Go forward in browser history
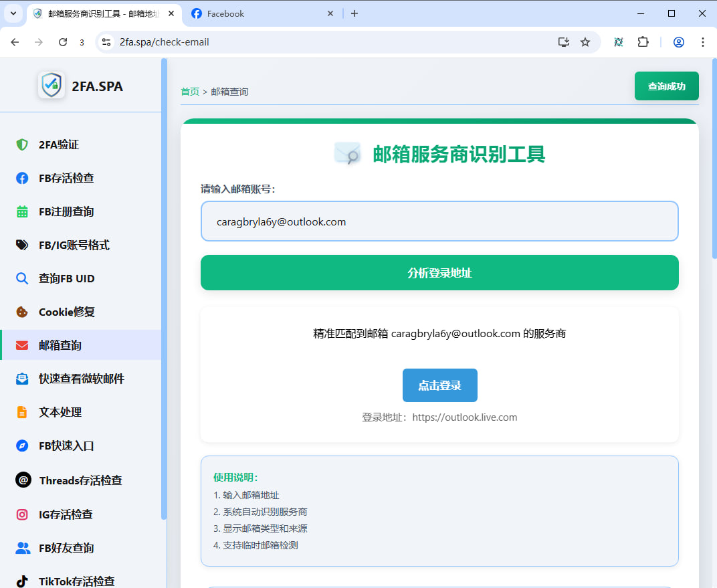This screenshot has width=717, height=588. pos(39,42)
